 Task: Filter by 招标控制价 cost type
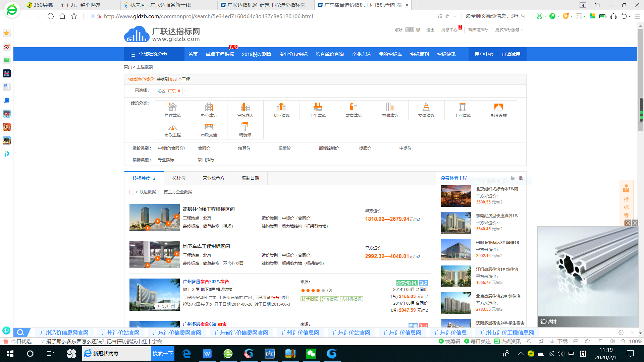[x=329, y=148]
